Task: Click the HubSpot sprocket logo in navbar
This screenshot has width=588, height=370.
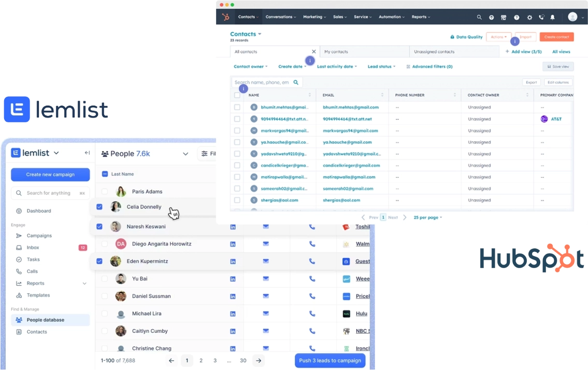Action: coord(225,17)
